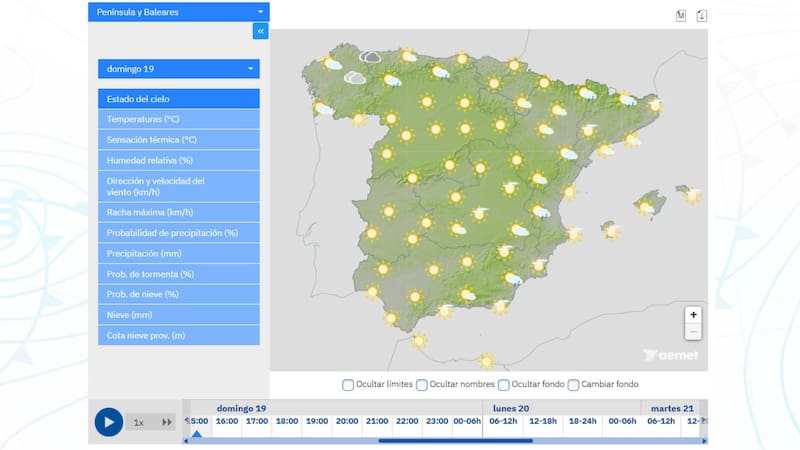Click the download map icon
This screenshot has height=450, width=800.
[702, 16]
